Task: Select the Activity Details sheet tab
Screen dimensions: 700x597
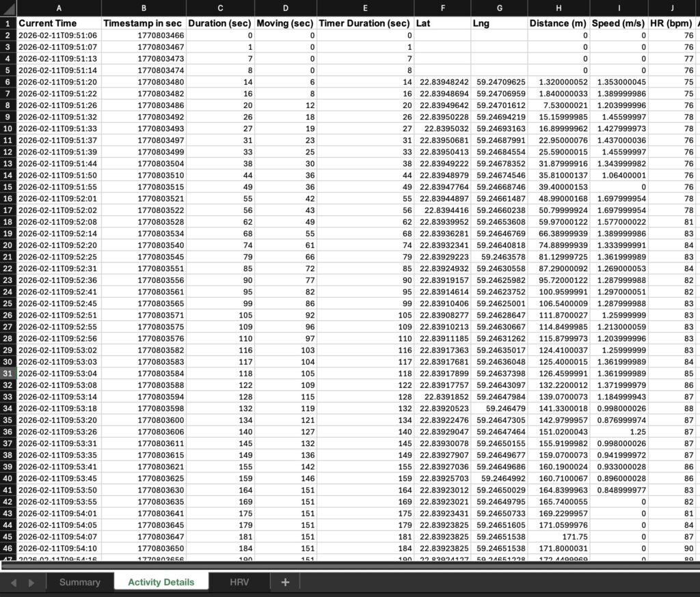Action: click(x=161, y=582)
